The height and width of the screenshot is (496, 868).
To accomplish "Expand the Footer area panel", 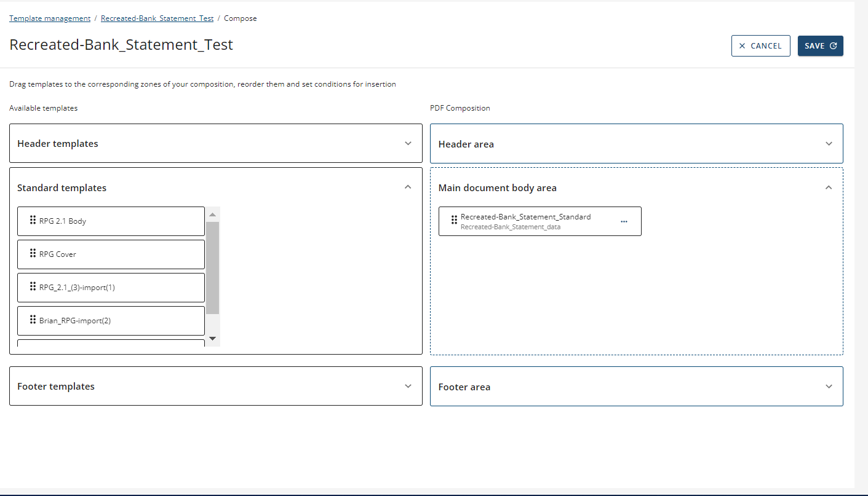I will (829, 387).
